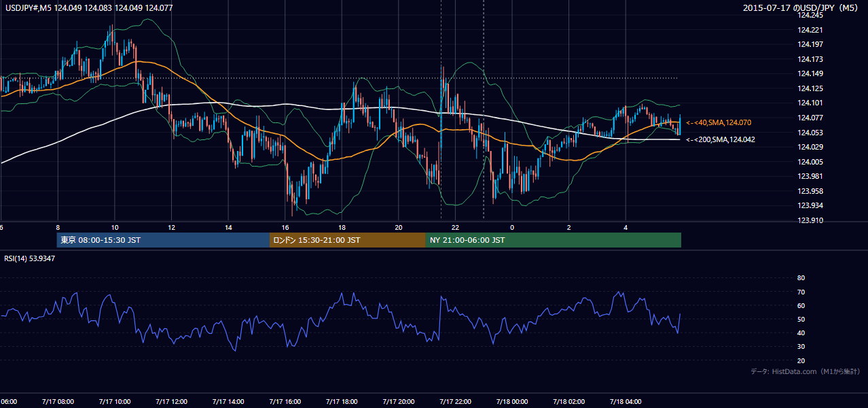868x408 pixels.
Task: Click the HistData.com data source credit
Action: 806,371
